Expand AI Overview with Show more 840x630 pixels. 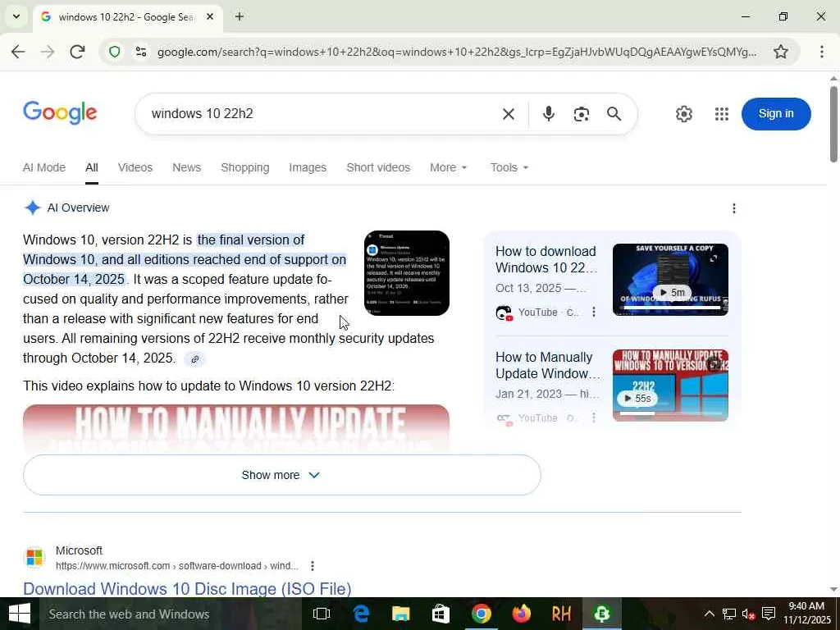click(282, 475)
